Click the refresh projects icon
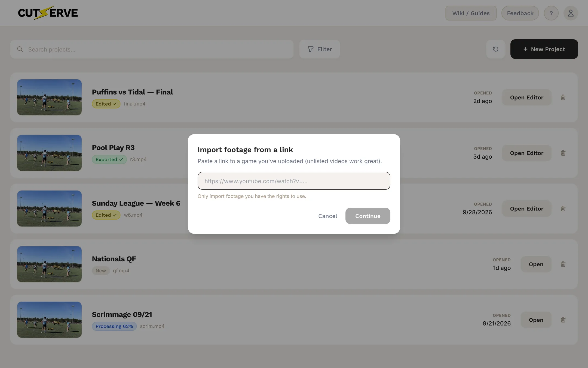Image resolution: width=588 pixels, height=368 pixels. [496, 49]
